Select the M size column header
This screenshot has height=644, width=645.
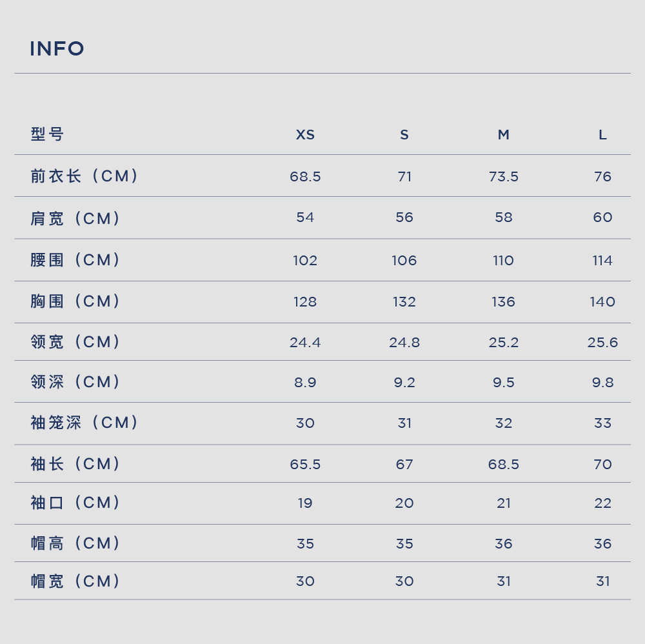coord(504,135)
